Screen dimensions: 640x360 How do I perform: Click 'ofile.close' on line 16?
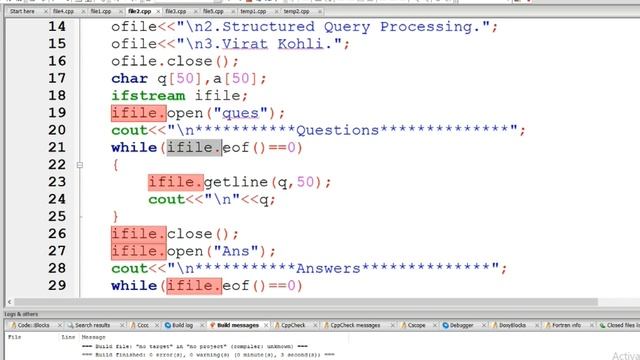(x=162, y=61)
